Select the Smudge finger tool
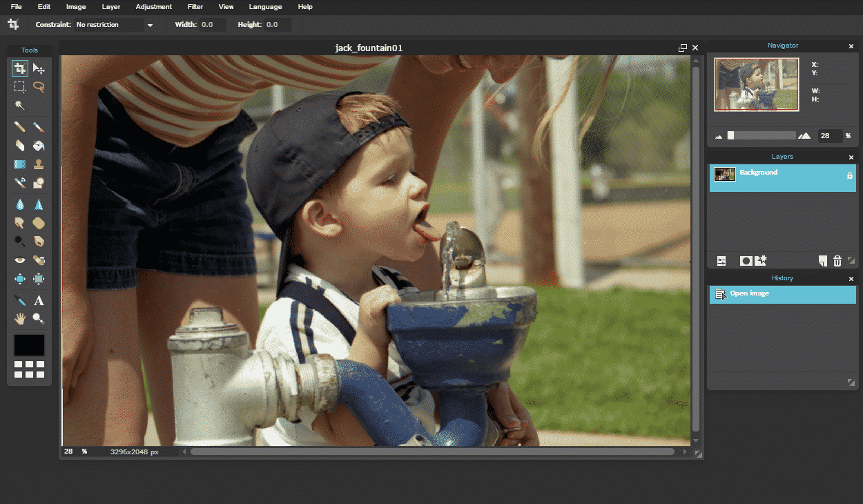Screen dimensions: 863x504 [20, 223]
